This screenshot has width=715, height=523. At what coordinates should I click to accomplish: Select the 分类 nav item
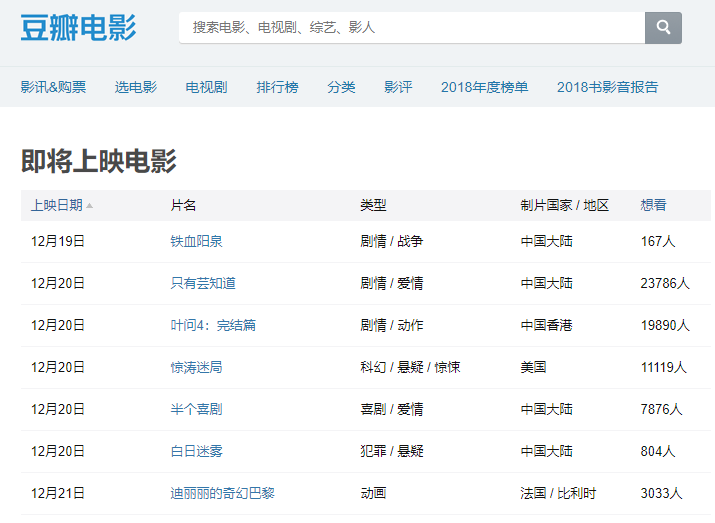[341, 87]
